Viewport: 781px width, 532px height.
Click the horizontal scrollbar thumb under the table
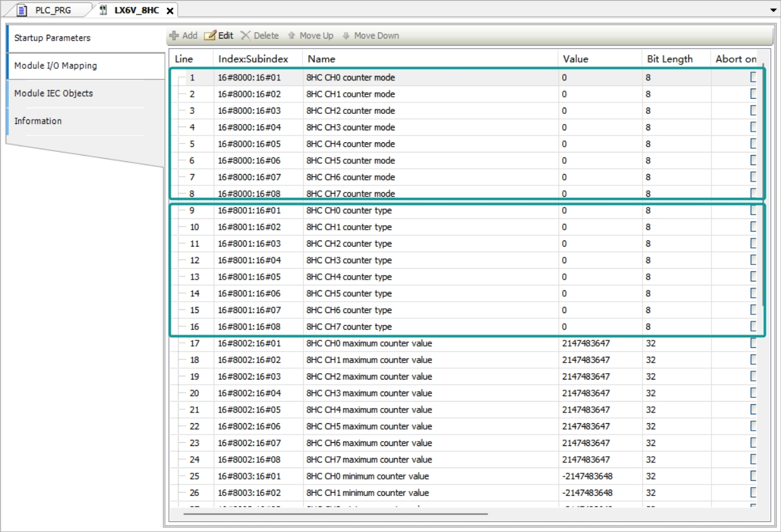point(335,514)
